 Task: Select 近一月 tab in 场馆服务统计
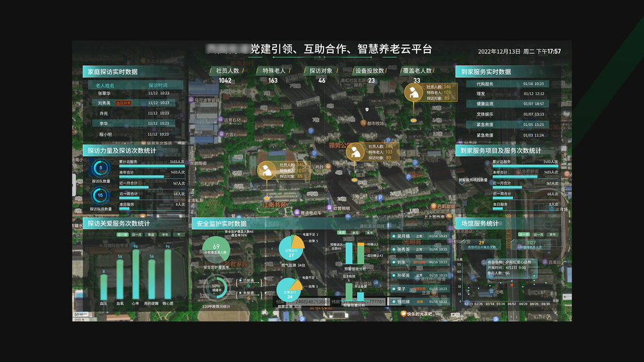point(538,235)
